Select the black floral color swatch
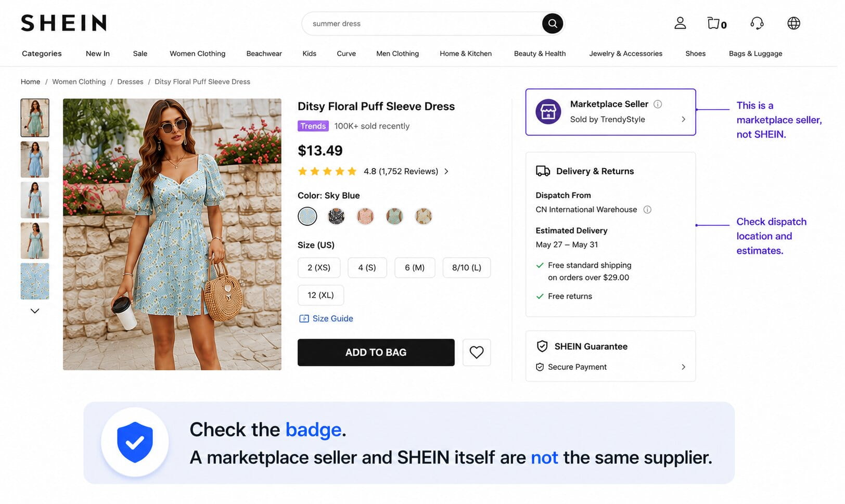The image size is (845, 504). [337, 216]
